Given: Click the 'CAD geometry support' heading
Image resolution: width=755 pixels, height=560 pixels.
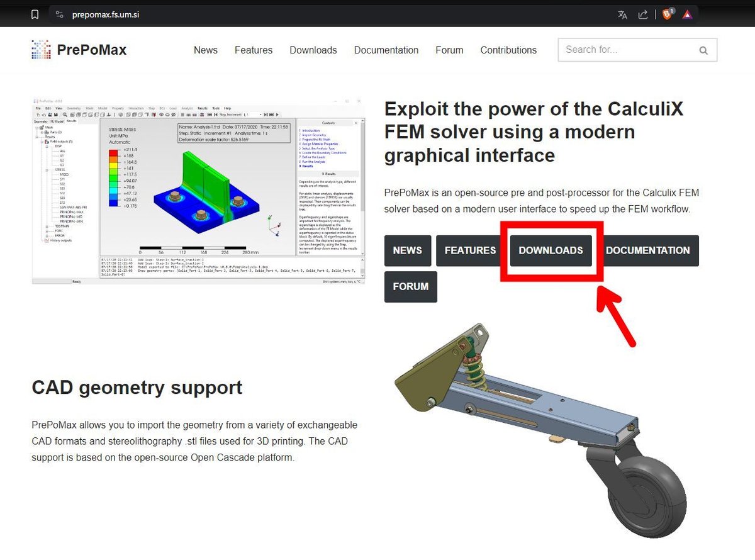Looking at the screenshot, I should click(137, 387).
